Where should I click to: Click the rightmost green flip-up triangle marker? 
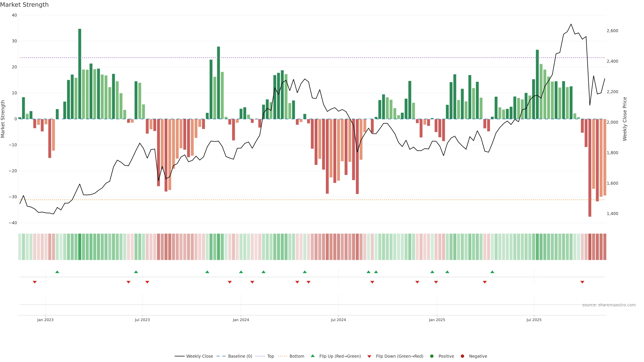492,272
